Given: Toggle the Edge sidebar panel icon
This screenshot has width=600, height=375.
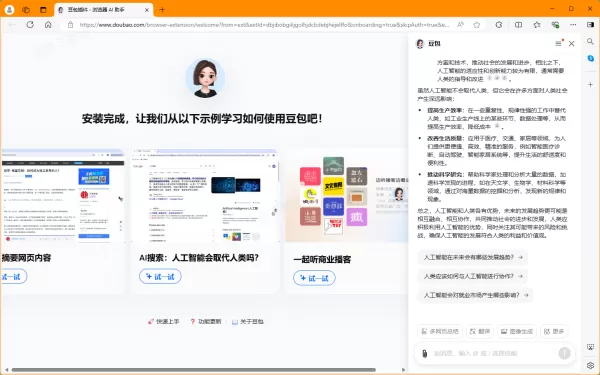Looking at the screenshot, I should 590,25.
